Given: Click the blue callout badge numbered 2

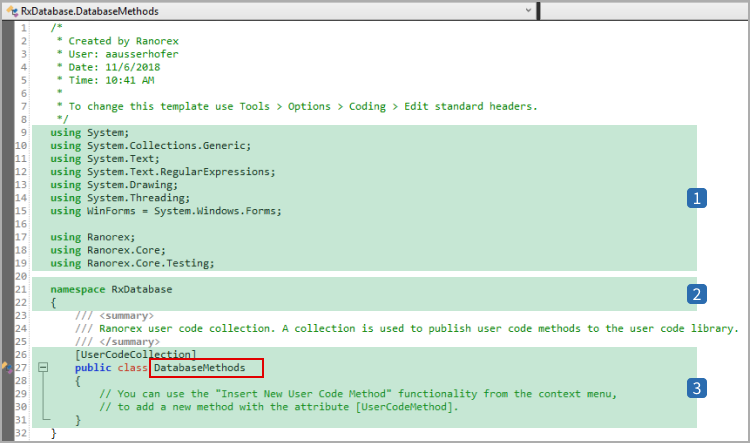Looking at the screenshot, I should click(697, 294).
